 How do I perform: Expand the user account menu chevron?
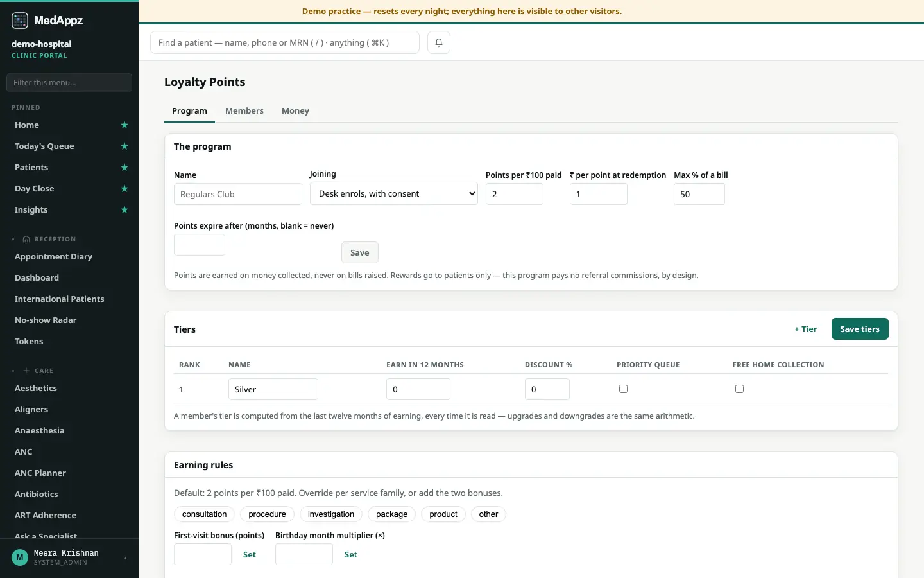pos(125,557)
